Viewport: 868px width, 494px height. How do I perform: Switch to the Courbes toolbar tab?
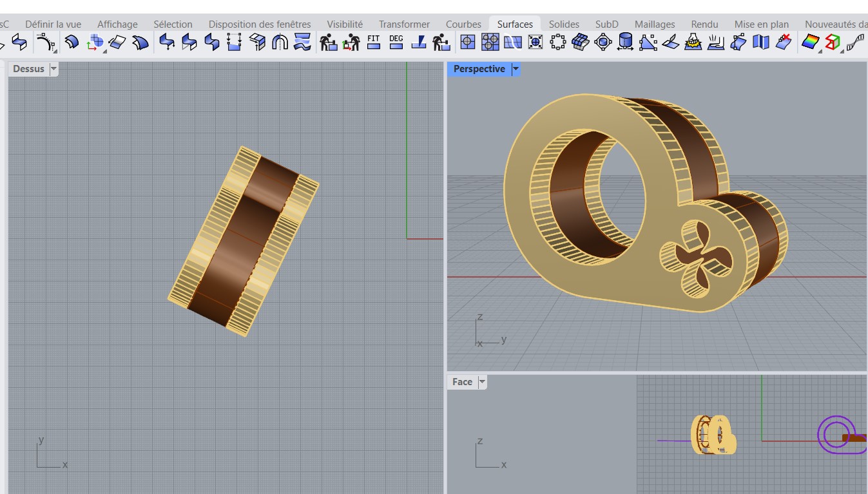(463, 24)
